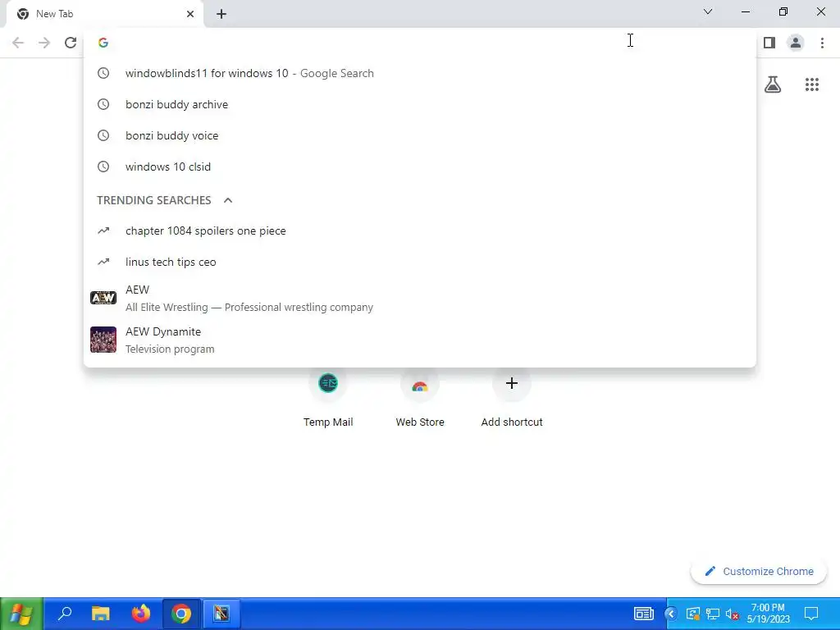The height and width of the screenshot is (630, 840).
Task: Select linus tech tips ceo trend
Action: [419, 262]
